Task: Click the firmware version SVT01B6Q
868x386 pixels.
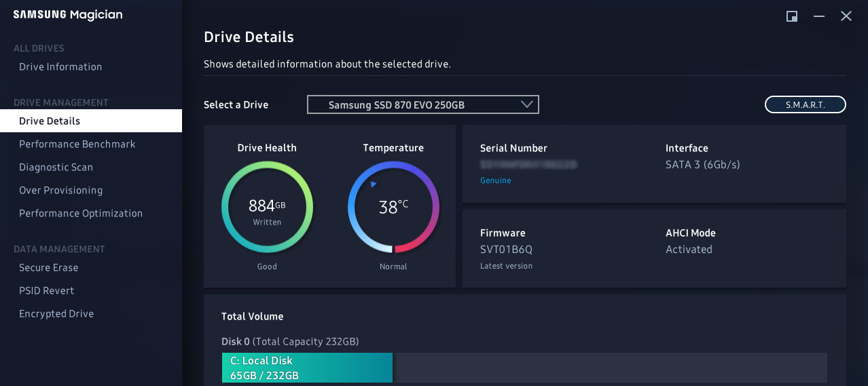Action: [506, 249]
